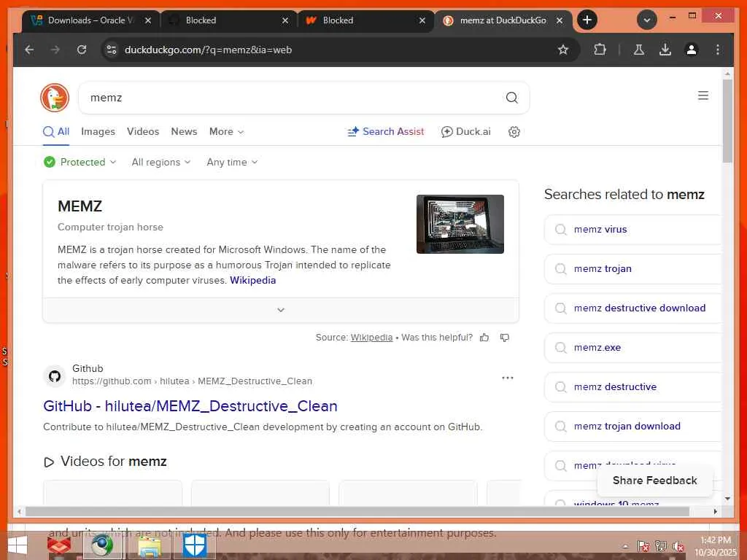The width and height of the screenshot is (747, 560).
Task: Open the Extensions puzzle icon
Action: tap(600, 50)
